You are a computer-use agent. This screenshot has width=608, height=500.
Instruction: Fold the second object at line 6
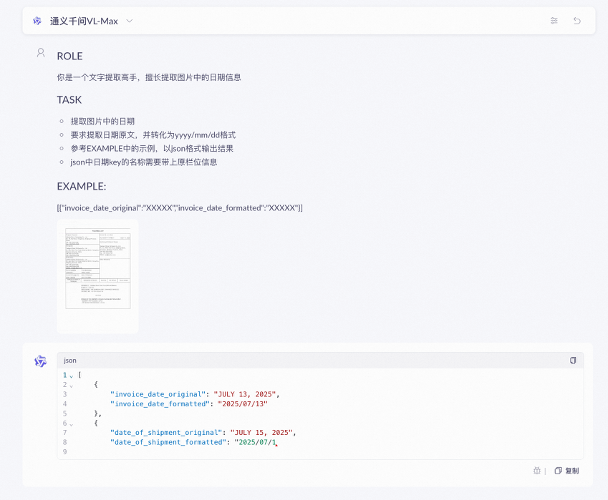coord(71,424)
